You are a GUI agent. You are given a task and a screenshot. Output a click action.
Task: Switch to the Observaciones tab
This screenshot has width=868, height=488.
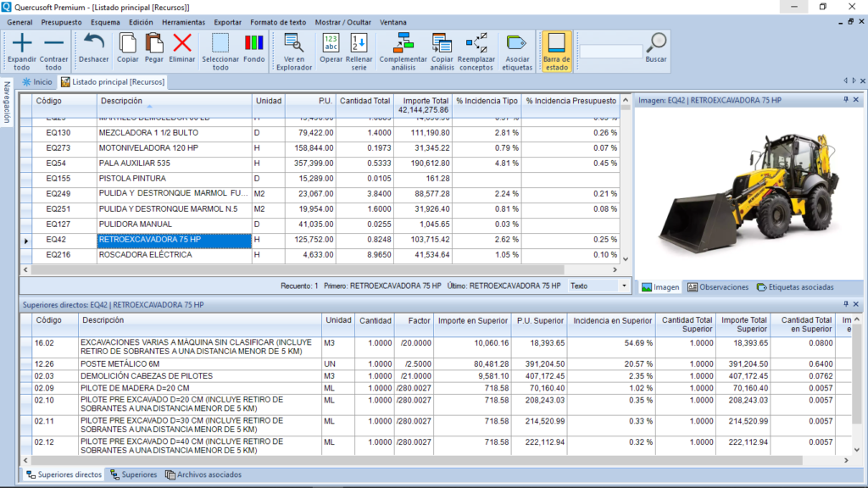tap(718, 287)
